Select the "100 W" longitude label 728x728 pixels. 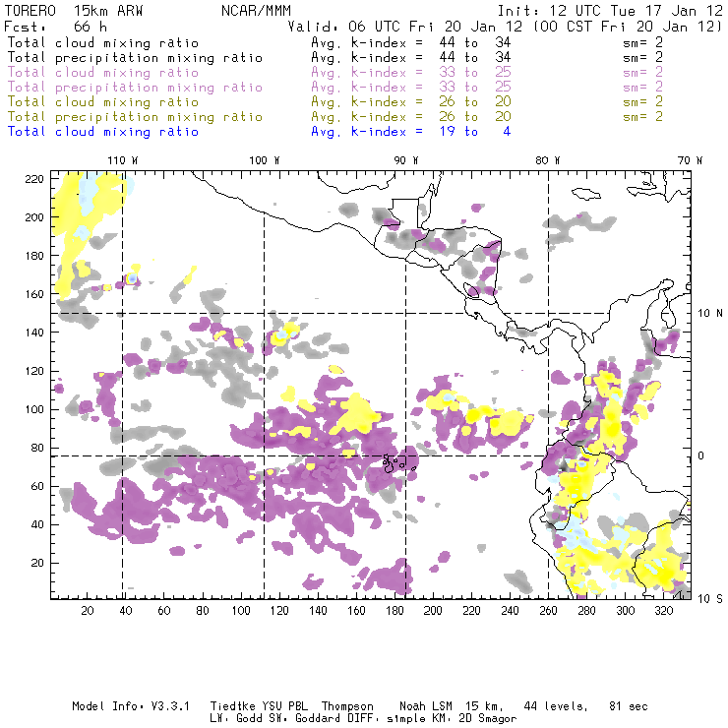click(x=265, y=160)
